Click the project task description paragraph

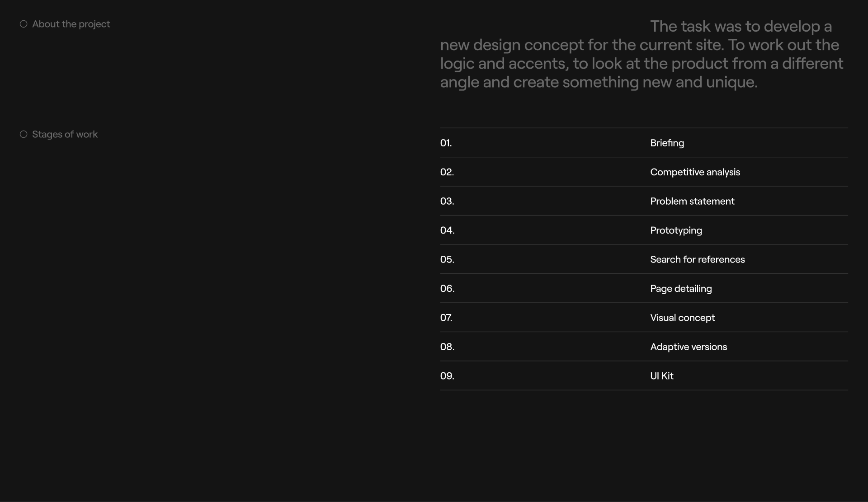pos(642,54)
